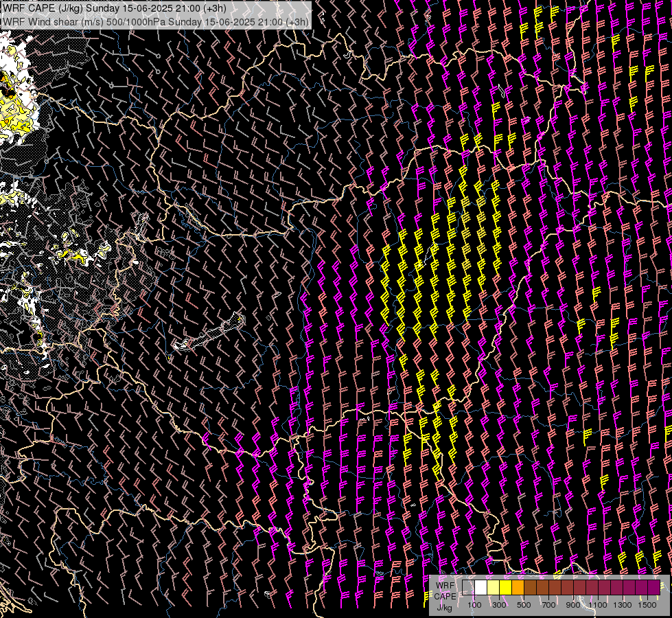This screenshot has width=672, height=618.
Task: Click the WRF word in the legend
Action: pyautogui.click(x=445, y=586)
